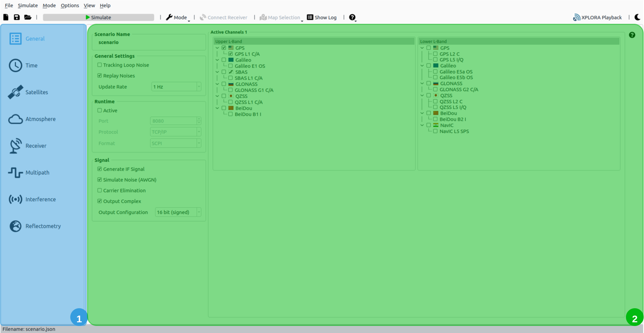Open the Output Configuration dropdown
This screenshot has width=644, height=333.
tap(178, 212)
